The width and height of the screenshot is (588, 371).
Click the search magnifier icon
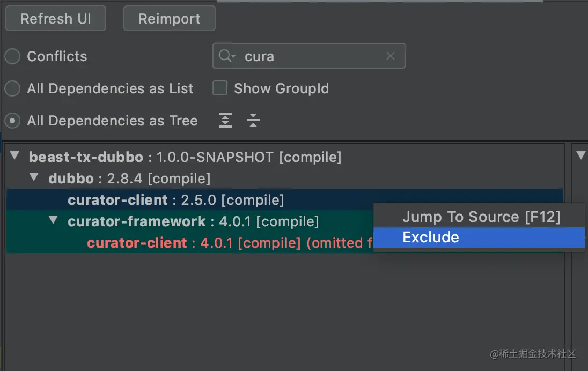tap(226, 56)
